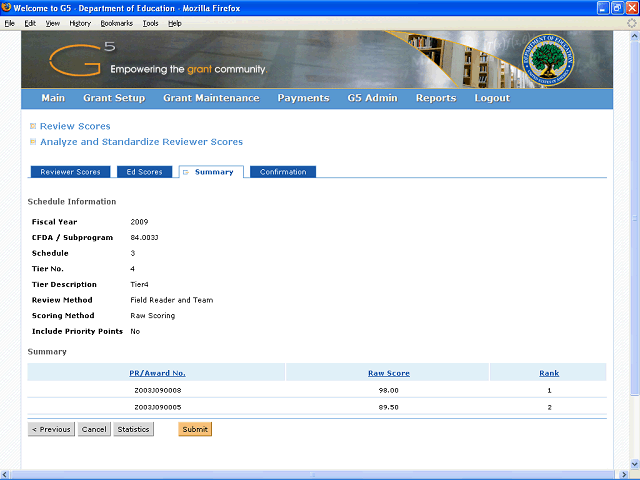Viewport: 640px width, 480px height.
Task: Click the Previous button
Action: [51, 429]
